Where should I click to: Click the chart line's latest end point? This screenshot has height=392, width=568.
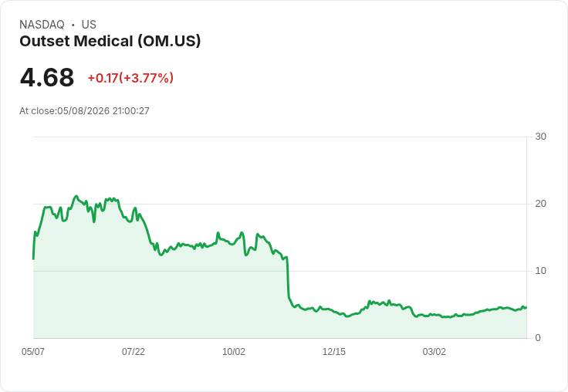click(x=526, y=308)
